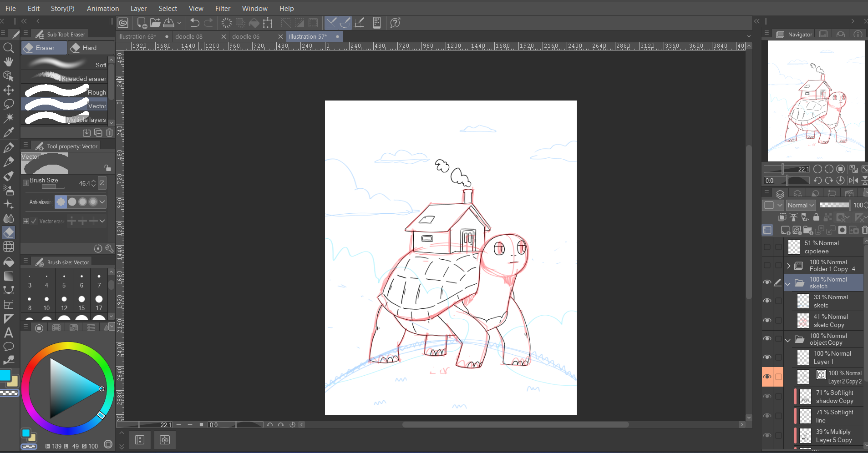Open the Normal blend mode dropdown
This screenshot has width=868, height=453.
click(x=801, y=205)
